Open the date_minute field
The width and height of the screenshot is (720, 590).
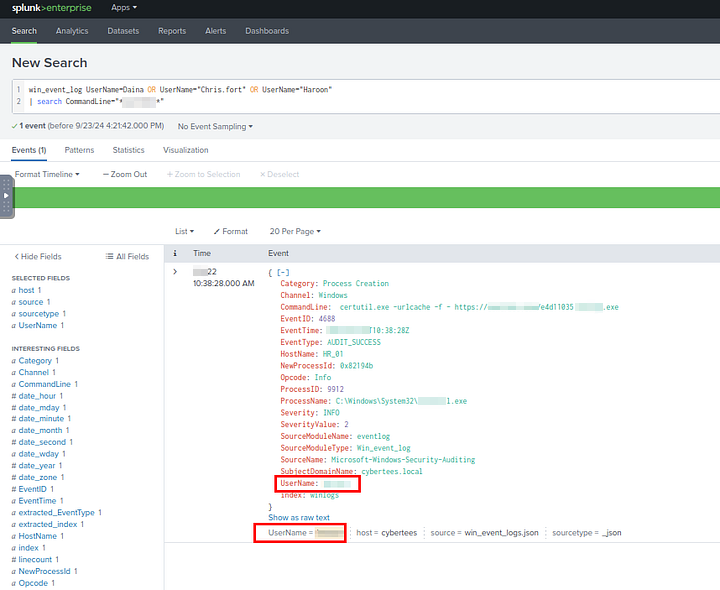41,419
